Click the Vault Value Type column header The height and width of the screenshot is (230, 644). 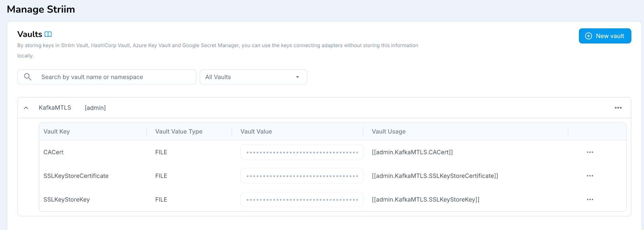[179, 131]
